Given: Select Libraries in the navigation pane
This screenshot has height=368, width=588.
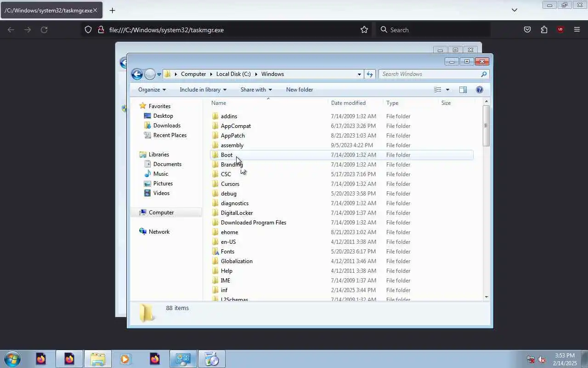Looking at the screenshot, I should pyautogui.click(x=159, y=155).
